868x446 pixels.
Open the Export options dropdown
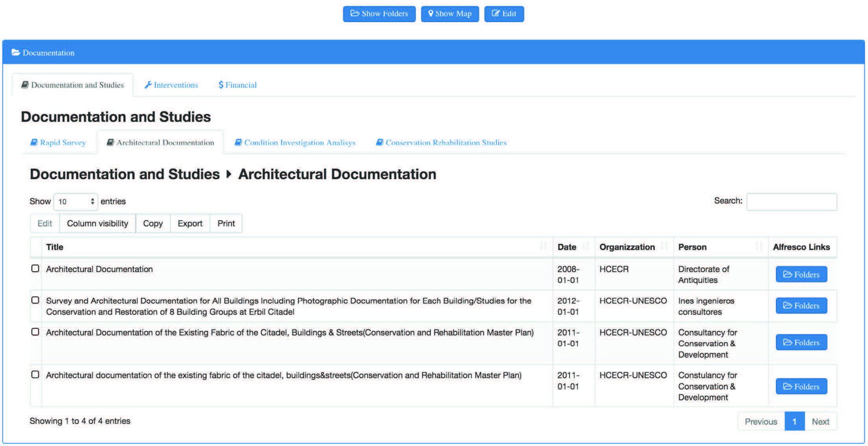click(190, 223)
